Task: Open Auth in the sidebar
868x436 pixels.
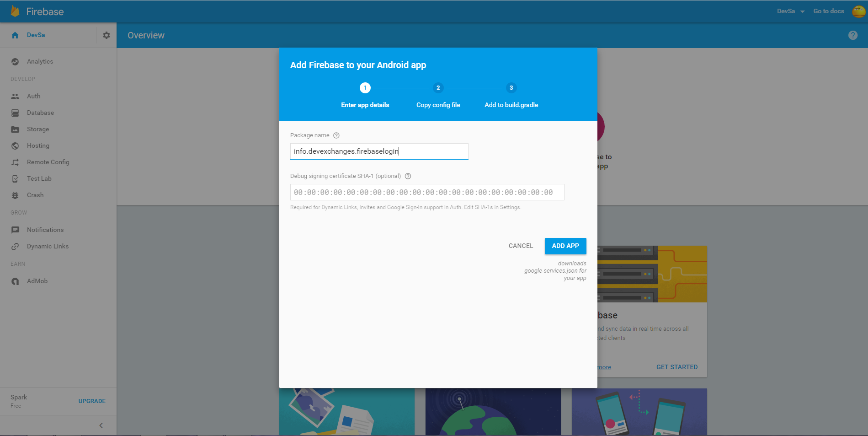Action: 33,97
